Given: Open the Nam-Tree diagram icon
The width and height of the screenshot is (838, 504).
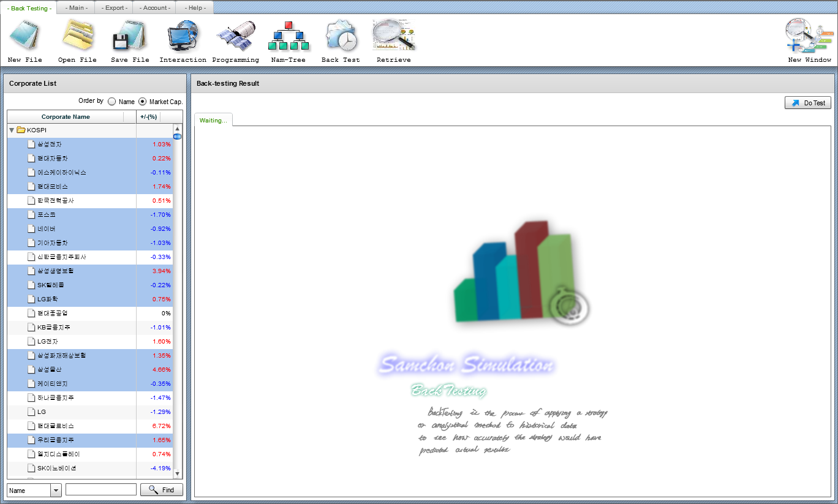Looking at the screenshot, I should pos(288,36).
